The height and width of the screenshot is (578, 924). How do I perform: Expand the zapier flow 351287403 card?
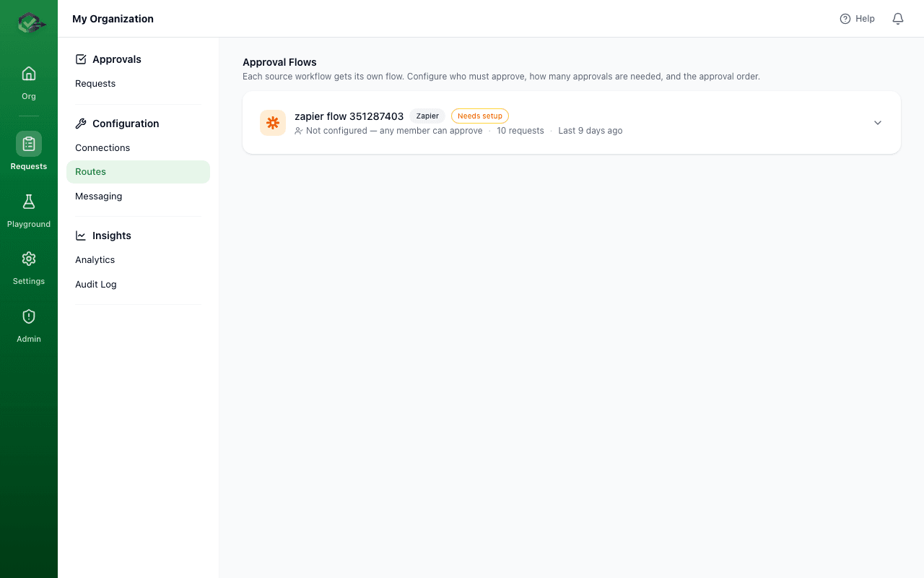[877, 122]
